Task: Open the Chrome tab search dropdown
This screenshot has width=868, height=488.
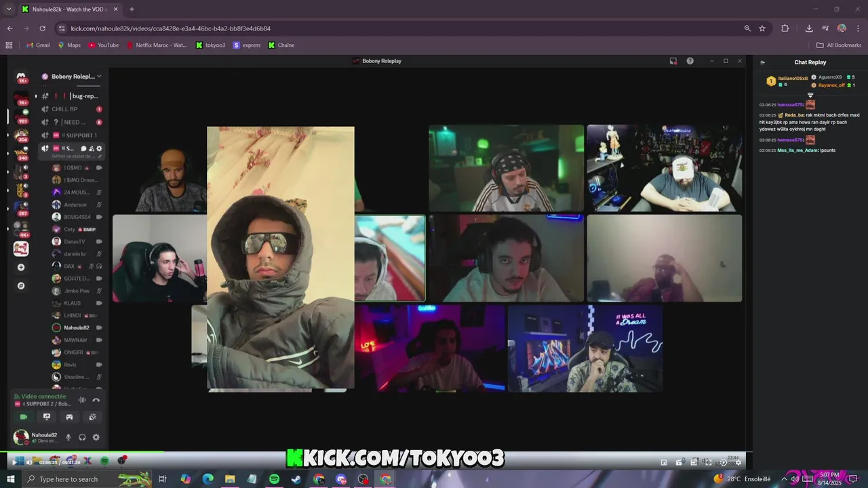Action: coord(9,9)
